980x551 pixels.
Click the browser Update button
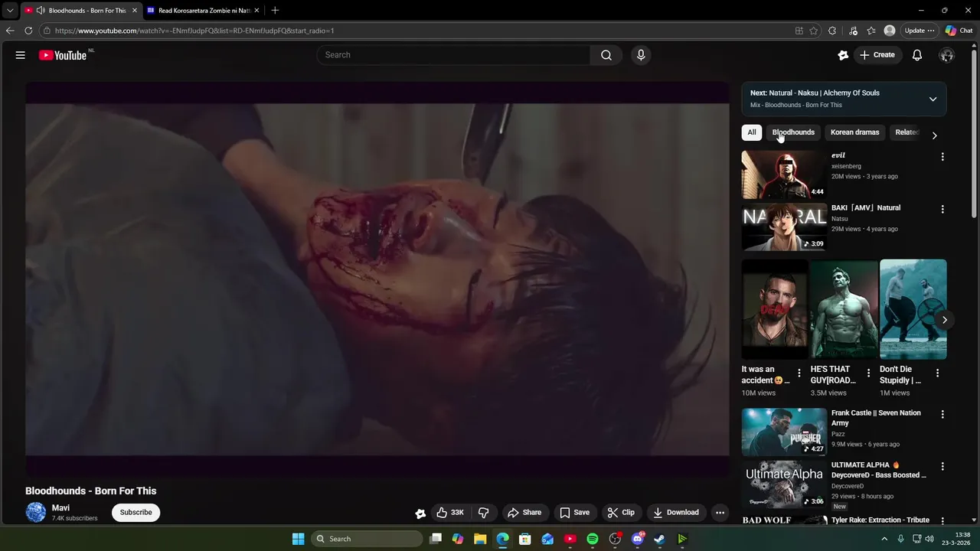coord(919,31)
